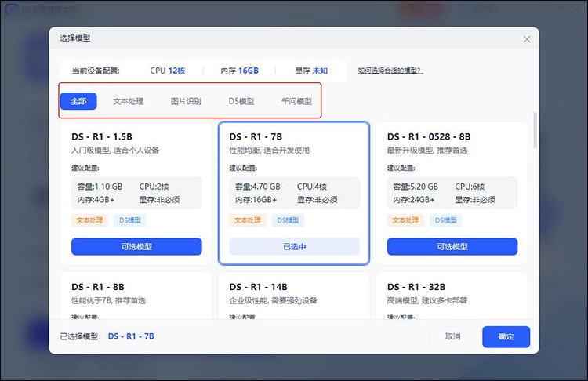Select the DS - R1 - 0528 - 8B card title
Screen dimensions: 588x381
(x=429, y=136)
